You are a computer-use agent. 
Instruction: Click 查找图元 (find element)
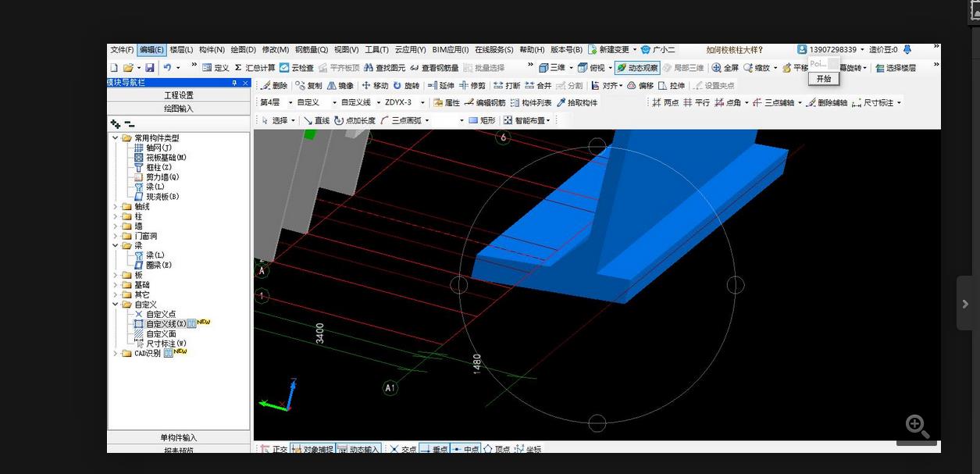pyautogui.click(x=385, y=68)
